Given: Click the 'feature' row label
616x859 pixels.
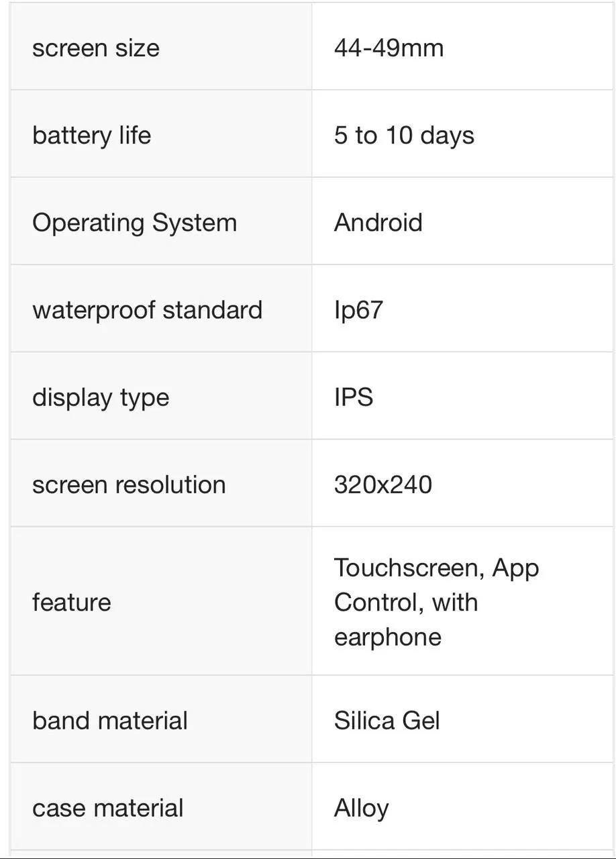Looking at the screenshot, I should point(71,601).
